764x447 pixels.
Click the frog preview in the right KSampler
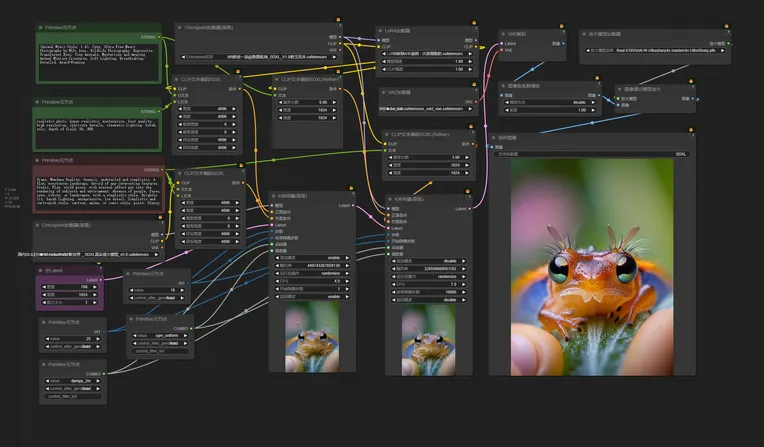pyautogui.click(x=429, y=340)
